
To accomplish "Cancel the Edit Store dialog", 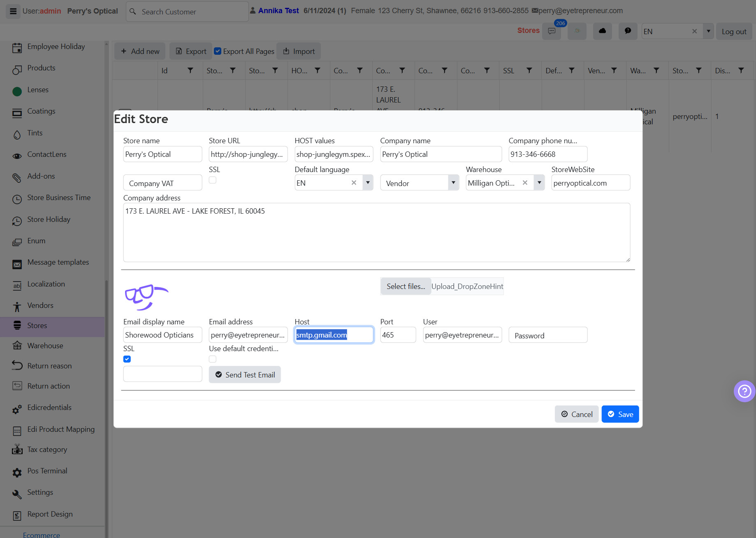I will (577, 414).
